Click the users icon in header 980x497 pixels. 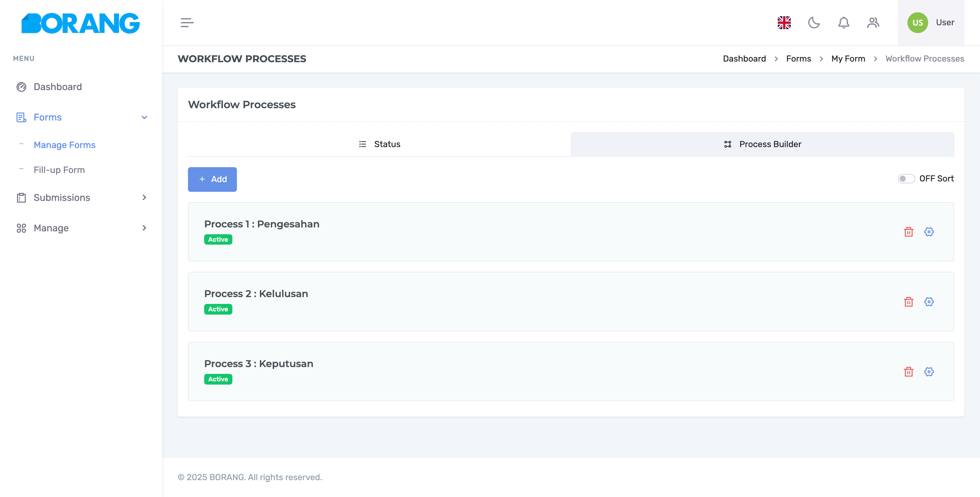tap(873, 22)
